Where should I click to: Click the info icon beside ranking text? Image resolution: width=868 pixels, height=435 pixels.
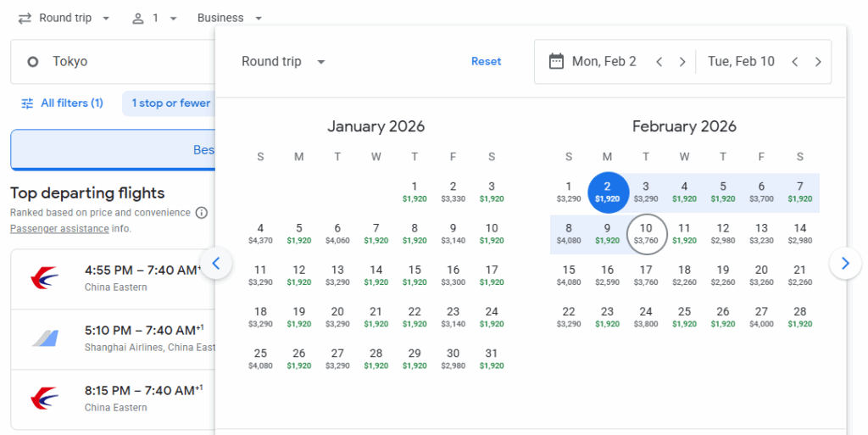click(202, 213)
